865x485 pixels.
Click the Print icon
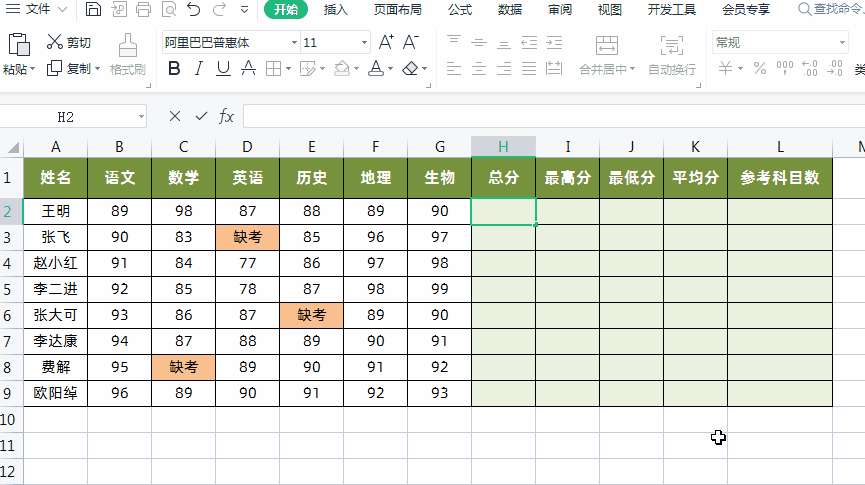[143, 9]
